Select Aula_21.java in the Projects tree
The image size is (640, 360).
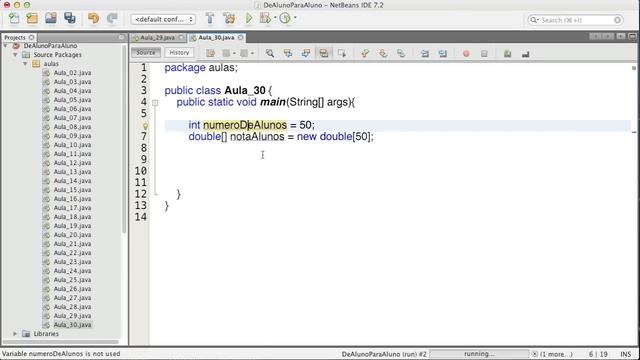pos(72,244)
